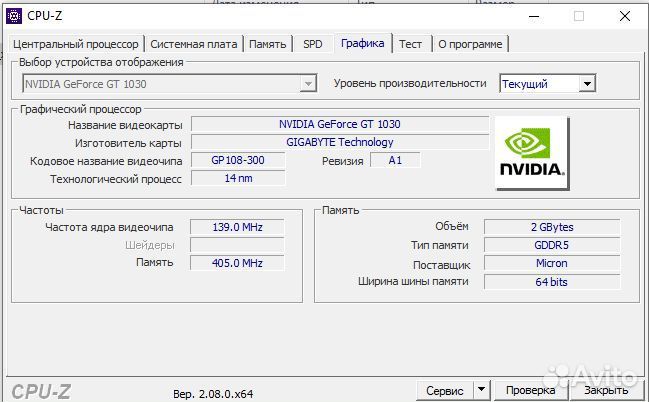Expand the Сервис button dropdown arrow

point(481,390)
